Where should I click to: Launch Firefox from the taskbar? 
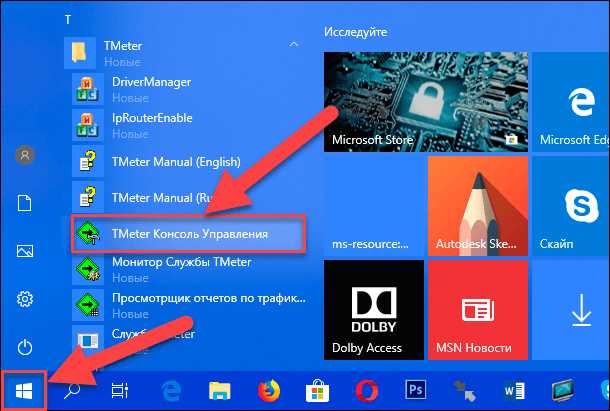[269, 390]
